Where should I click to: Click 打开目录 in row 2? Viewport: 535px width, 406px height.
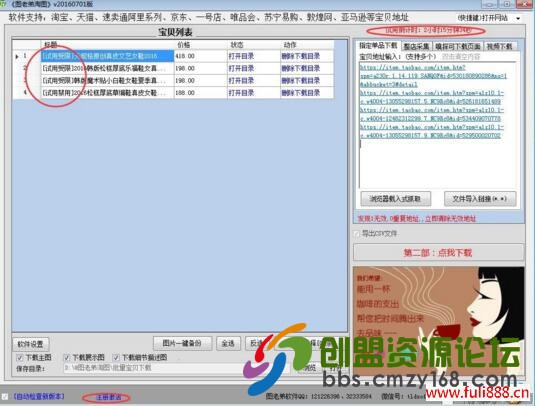point(241,69)
